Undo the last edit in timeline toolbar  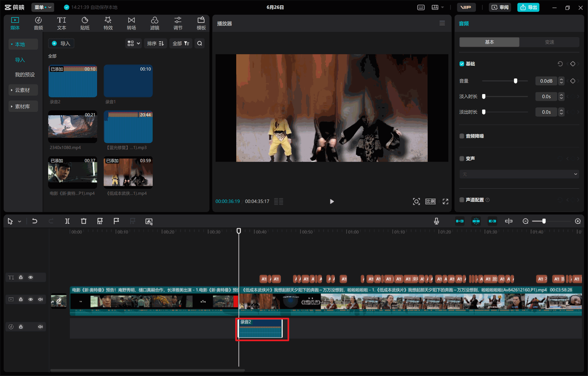tap(35, 221)
